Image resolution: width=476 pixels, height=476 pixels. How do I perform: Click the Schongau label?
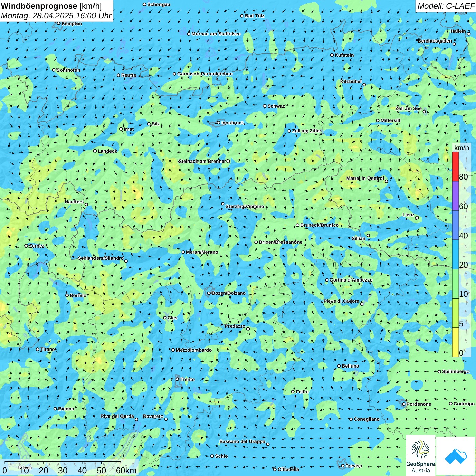(x=159, y=4)
